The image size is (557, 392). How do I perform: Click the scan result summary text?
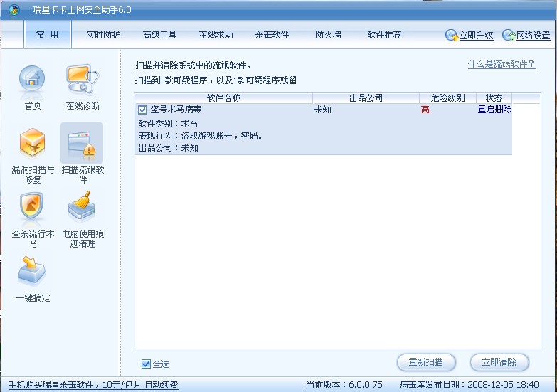216,80
